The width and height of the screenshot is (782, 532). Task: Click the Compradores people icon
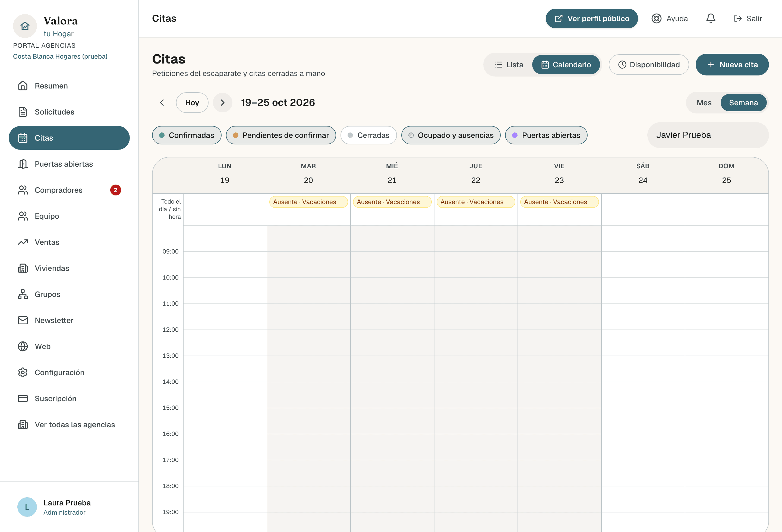[23, 190]
